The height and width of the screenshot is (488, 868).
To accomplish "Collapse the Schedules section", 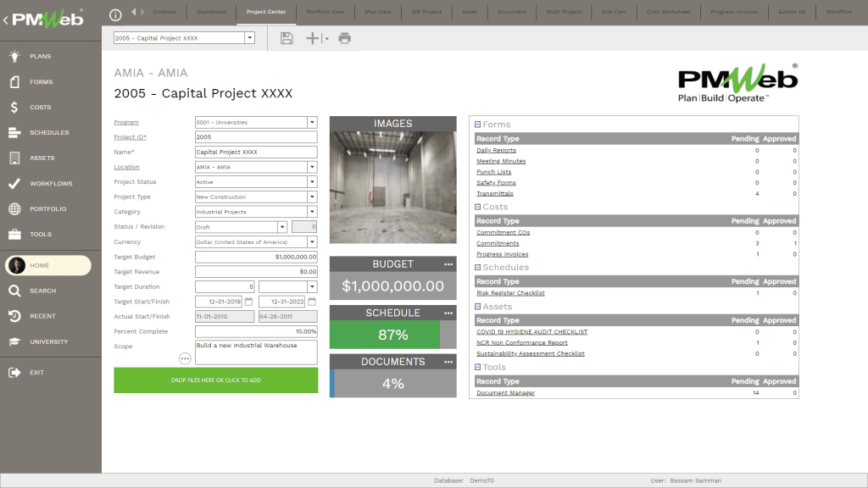I will (478, 267).
